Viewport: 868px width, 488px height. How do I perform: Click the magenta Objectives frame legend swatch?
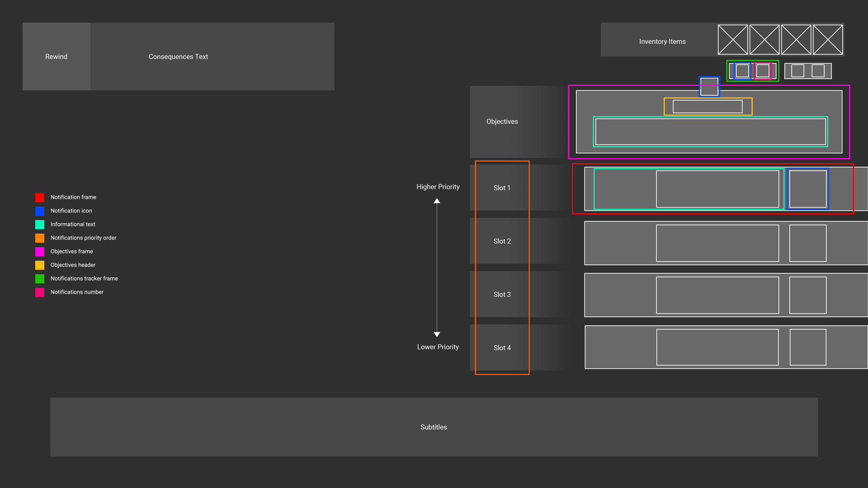pos(40,252)
